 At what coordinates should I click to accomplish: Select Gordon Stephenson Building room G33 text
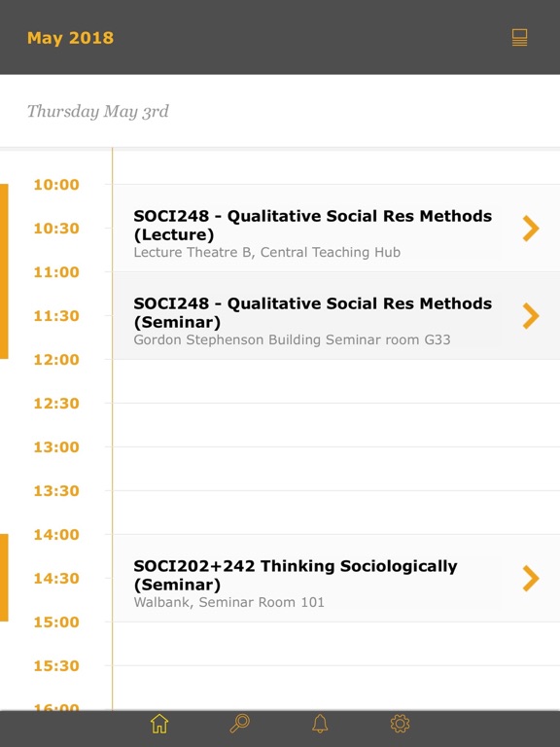292,339
